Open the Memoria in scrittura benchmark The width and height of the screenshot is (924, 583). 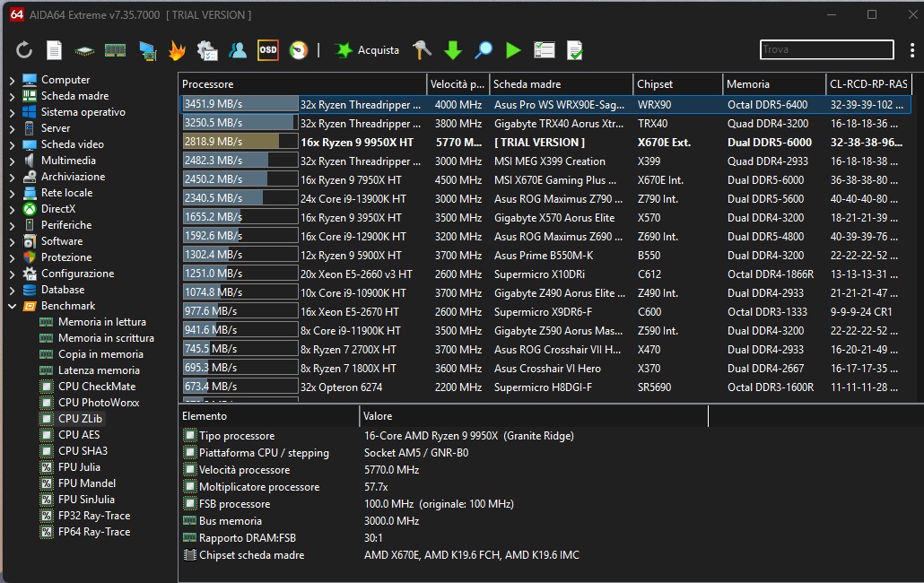coord(106,338)
